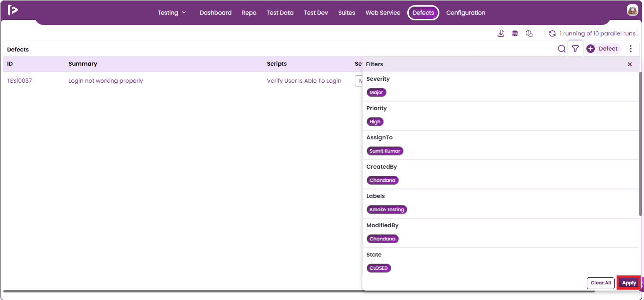Click the app logo at top left
This screenshot has height=300, width=644.
pyautogui.click(x=13, y=10)
